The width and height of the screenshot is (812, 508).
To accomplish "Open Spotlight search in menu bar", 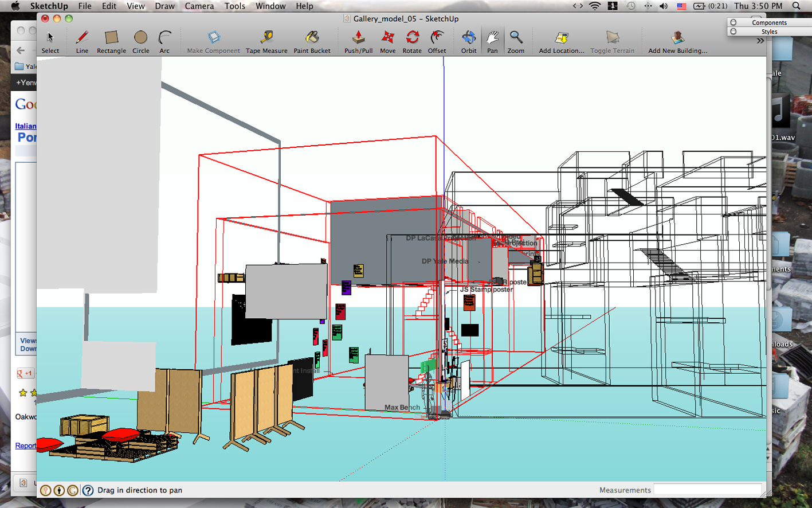I will pos(797,6).
